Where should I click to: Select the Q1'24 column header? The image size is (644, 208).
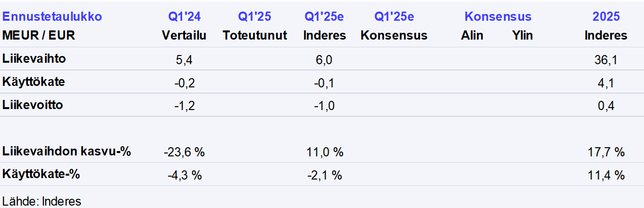click(184, 16)
